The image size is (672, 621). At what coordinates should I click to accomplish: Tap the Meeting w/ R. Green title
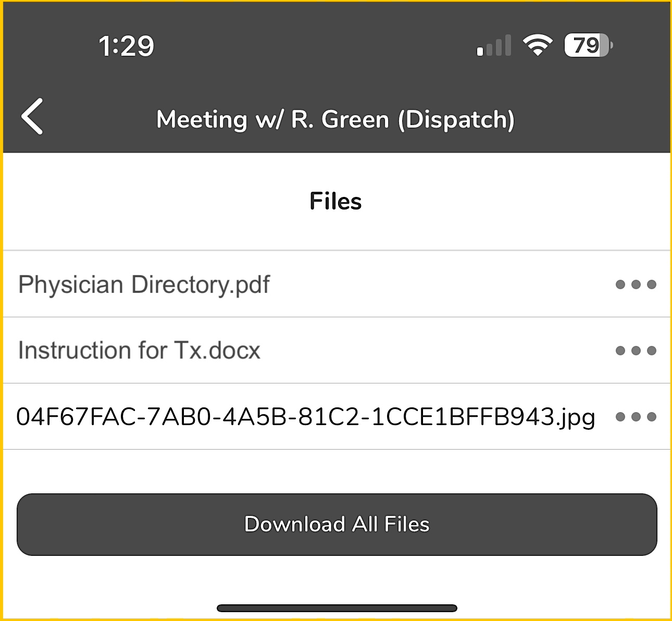click(335, 119)
